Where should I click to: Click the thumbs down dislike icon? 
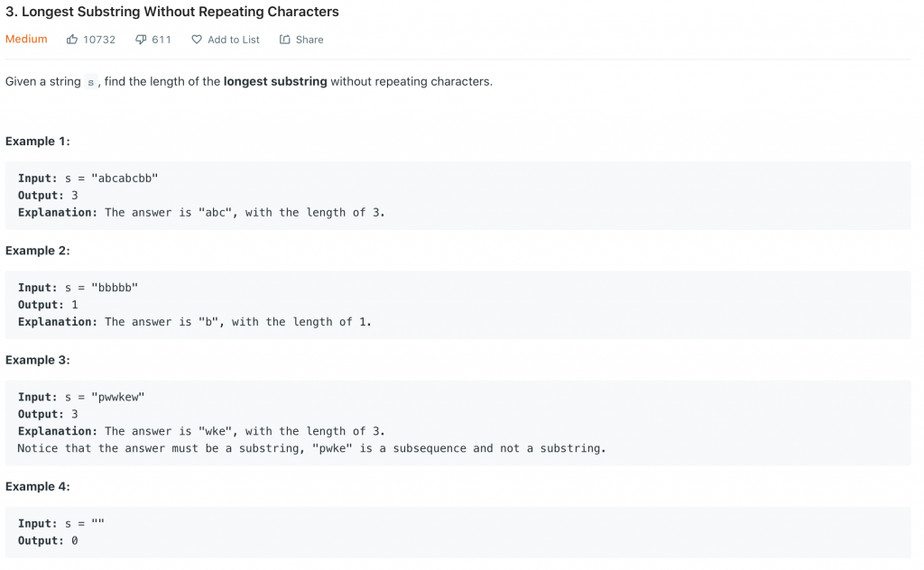pos(141,40)
